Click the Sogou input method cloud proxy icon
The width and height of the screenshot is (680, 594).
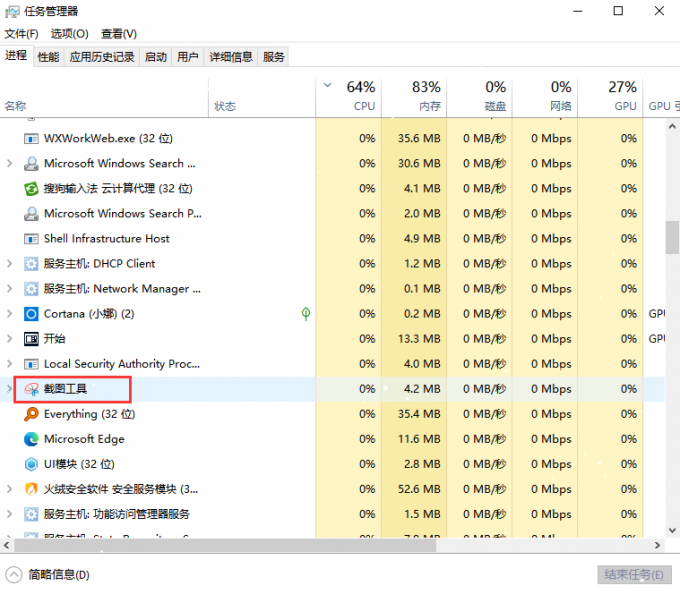point(31,189)
